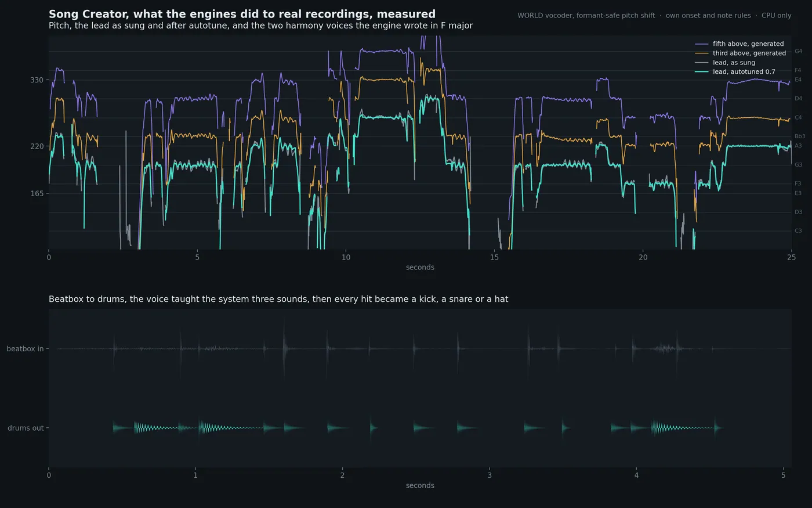
Task: Click the 20 tick on the pitch chart time axis
Action: coord(643,257)
